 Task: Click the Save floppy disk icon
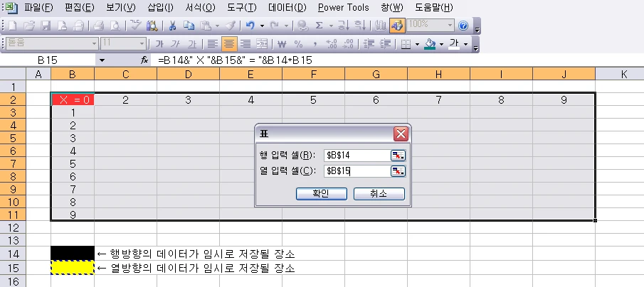(x=45, y=26)
